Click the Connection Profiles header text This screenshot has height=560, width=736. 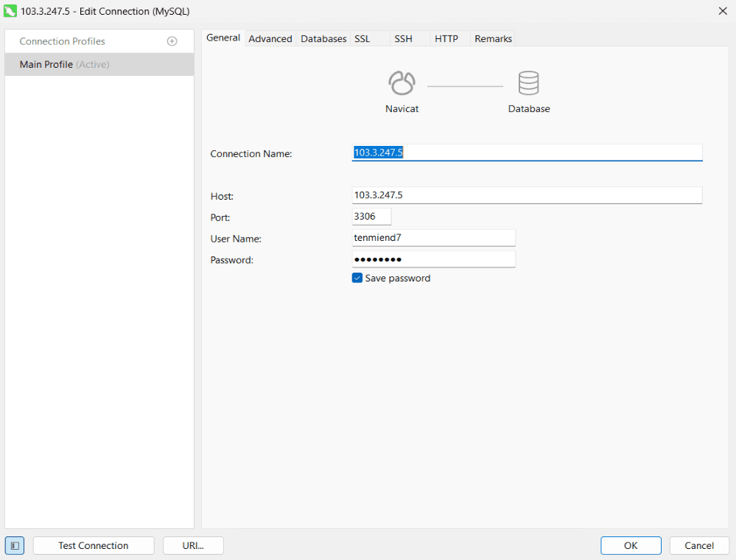(x=63, y=41)
